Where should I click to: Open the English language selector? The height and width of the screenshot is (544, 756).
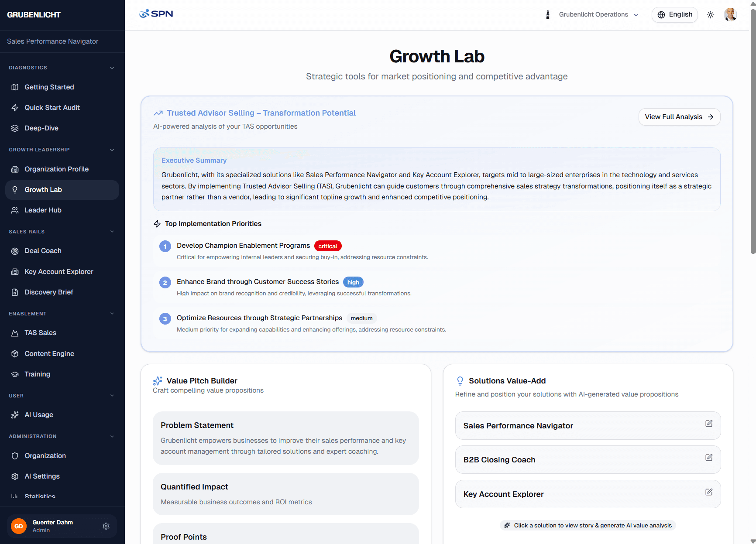[674, 14]
